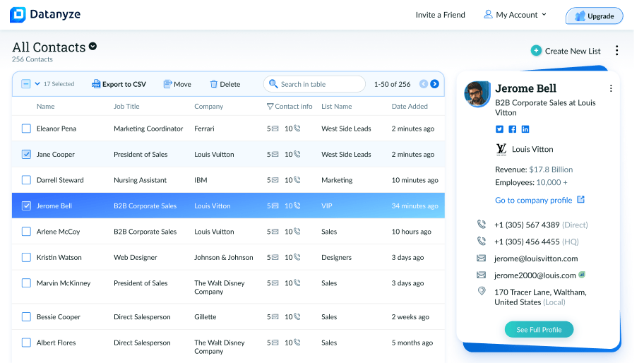Sort by Job Title column header
Screen dimensions: 644x363
[x=126, y=107]
